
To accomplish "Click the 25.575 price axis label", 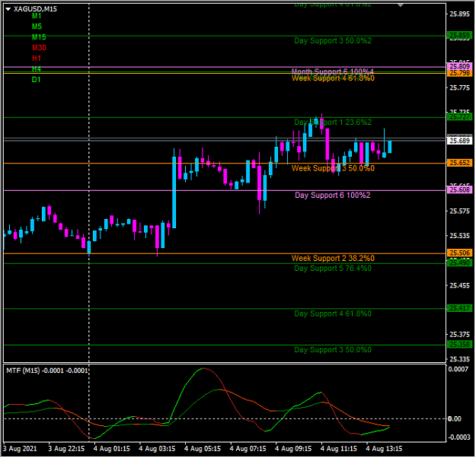I will point(459,211).
